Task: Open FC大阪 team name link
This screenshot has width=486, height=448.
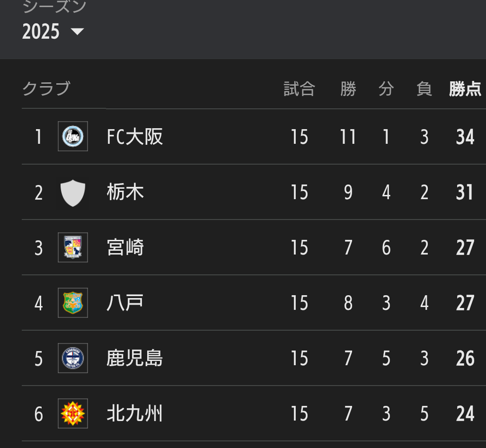Action: pos(134,137)
